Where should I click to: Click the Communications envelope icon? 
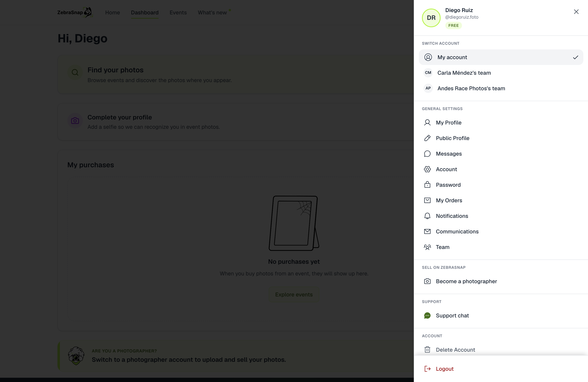click(427, 231)
